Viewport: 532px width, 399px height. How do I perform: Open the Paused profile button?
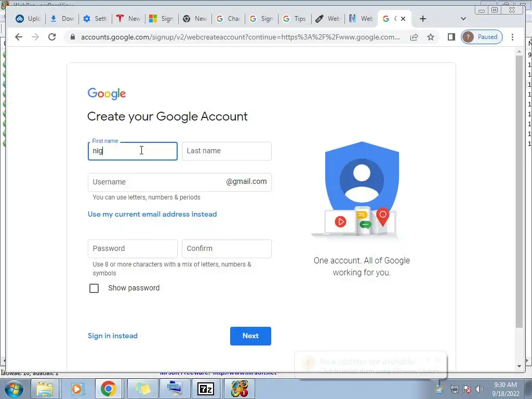(x=482, y=37)
